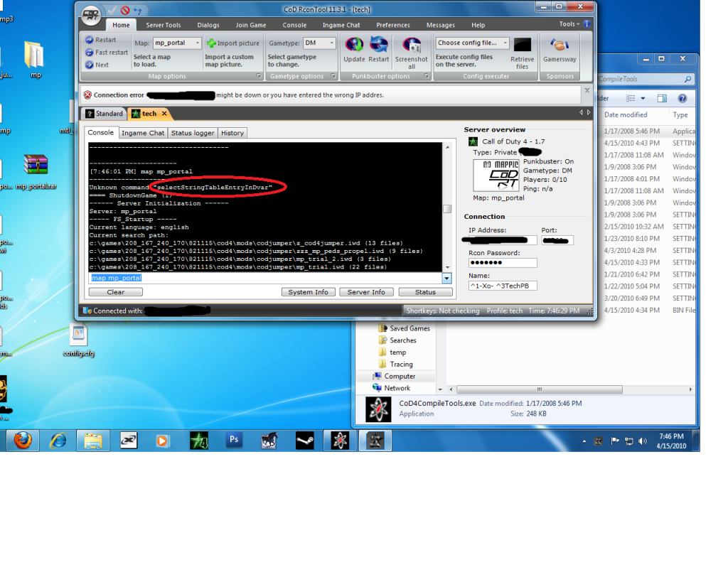728x582 pixels.
Task: Click the blue info icon next to Tools
Action: pos(587,23)
